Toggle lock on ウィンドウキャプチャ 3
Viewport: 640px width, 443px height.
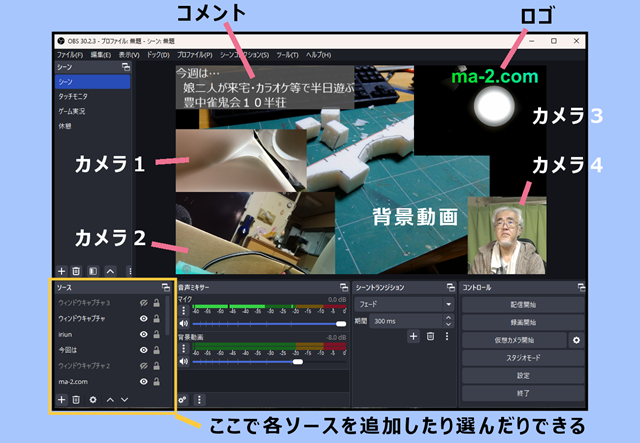156,303
